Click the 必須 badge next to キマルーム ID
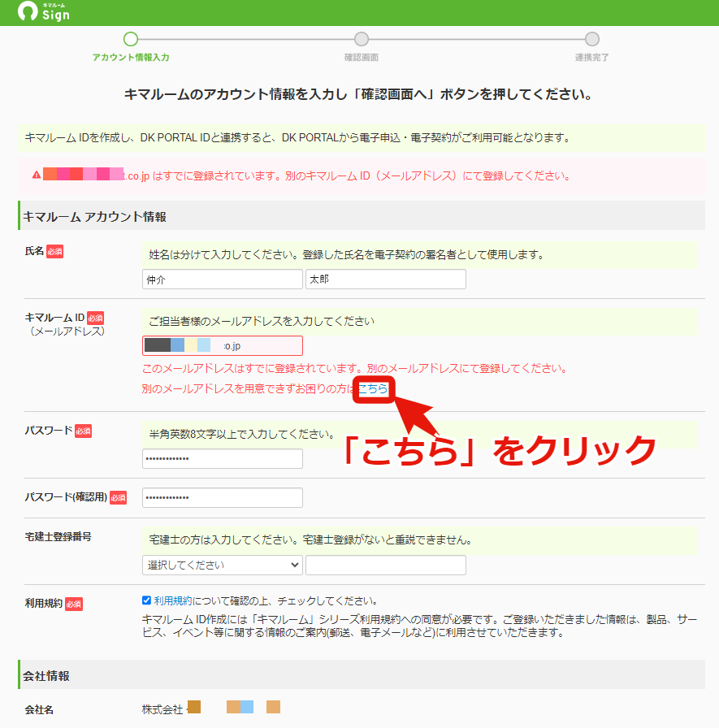 point(96,318)
